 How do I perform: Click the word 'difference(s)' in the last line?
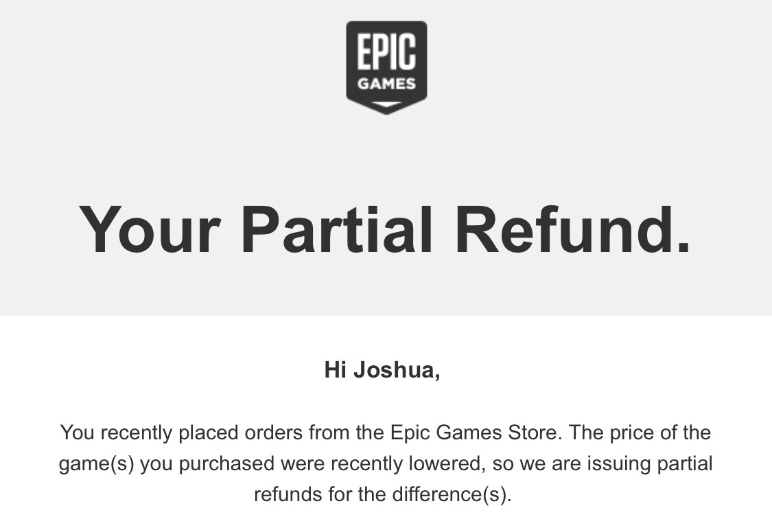(x=449, y=494)
